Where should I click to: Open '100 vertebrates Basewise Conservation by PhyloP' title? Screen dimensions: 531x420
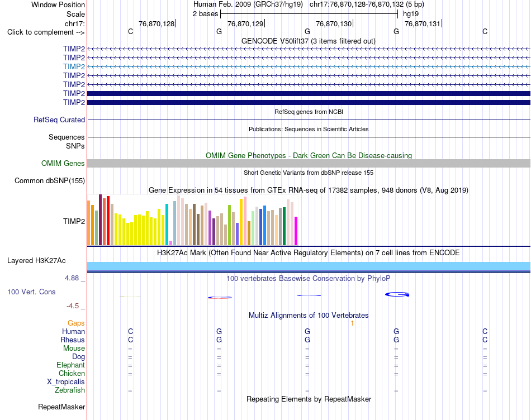point(309,279)
